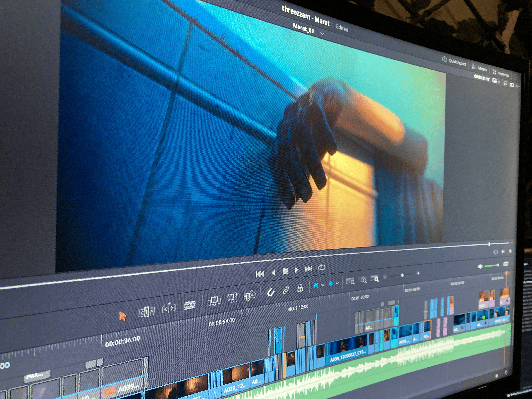Toggle loop playback button
532x399 pixels.
322,267
